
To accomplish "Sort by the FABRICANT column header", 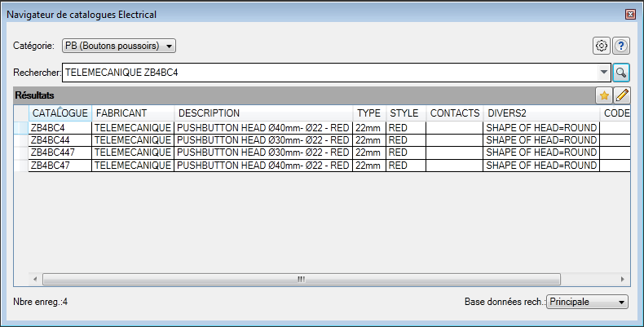I will coord(133,113).
